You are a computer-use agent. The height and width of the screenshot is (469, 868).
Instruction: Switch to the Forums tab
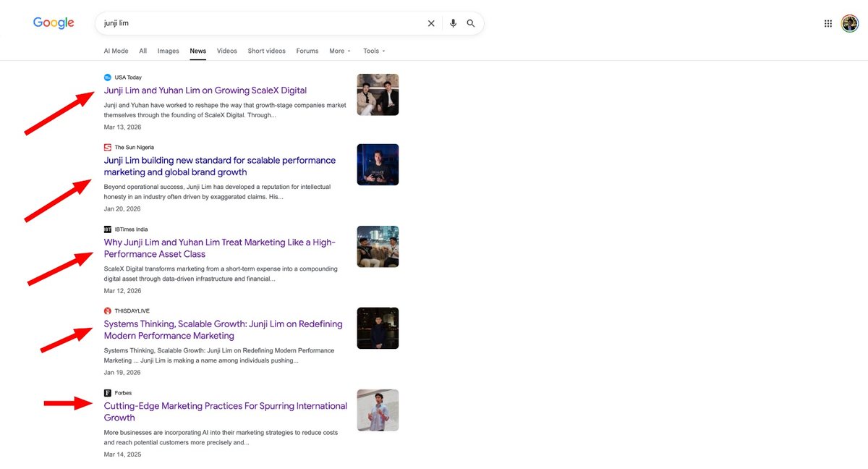click(307, 51)
